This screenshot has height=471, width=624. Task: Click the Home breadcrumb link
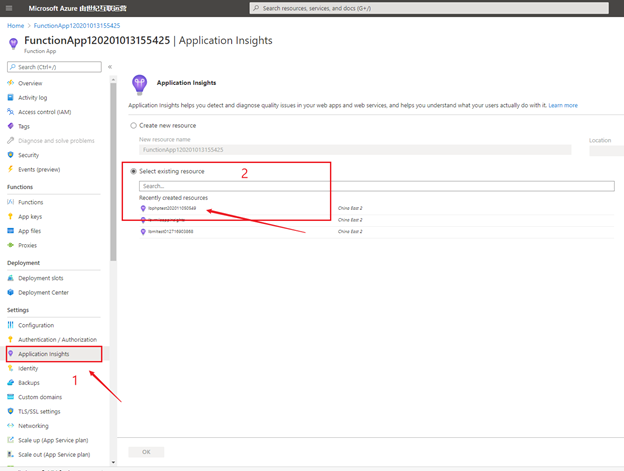(x=16, y=25)
